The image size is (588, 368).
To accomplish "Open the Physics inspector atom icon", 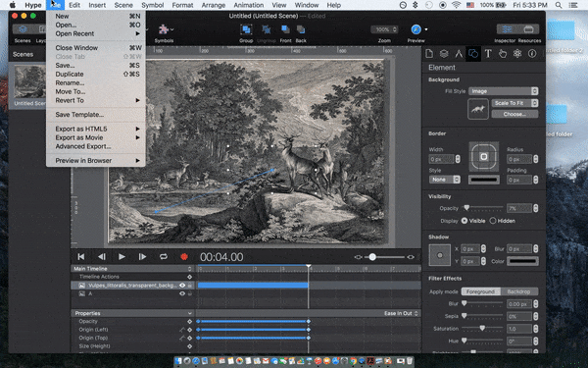I will tap(517, 54).
